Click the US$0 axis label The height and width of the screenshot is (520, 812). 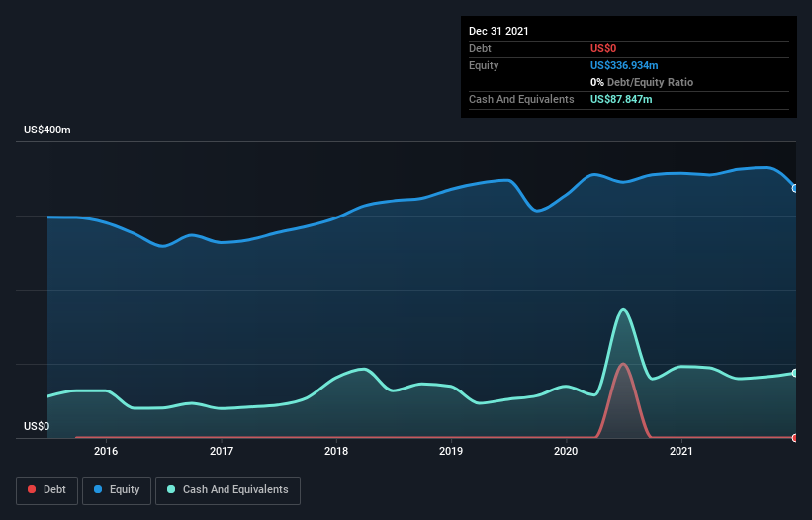[x=37, y=426]
